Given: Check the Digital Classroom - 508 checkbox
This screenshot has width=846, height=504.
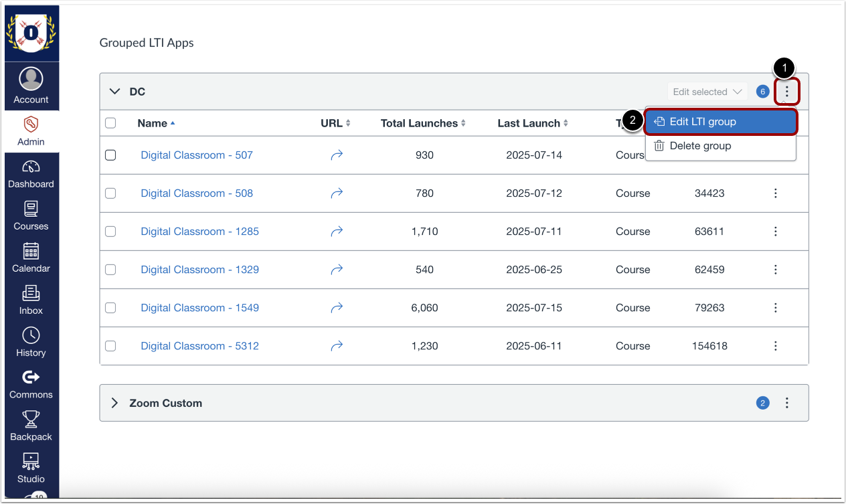Looking at the screenshot, I should pos(110,193).
